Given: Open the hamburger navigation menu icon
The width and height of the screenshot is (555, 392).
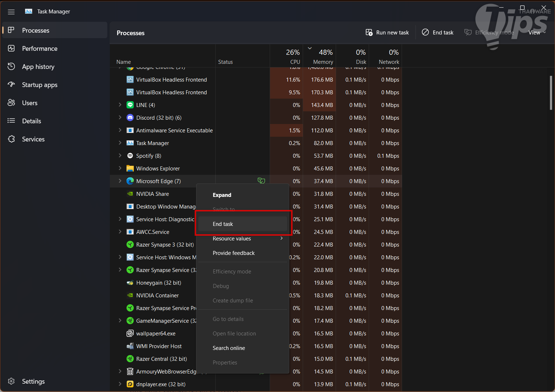Looking at the screenshot, I should pos(11,12).
